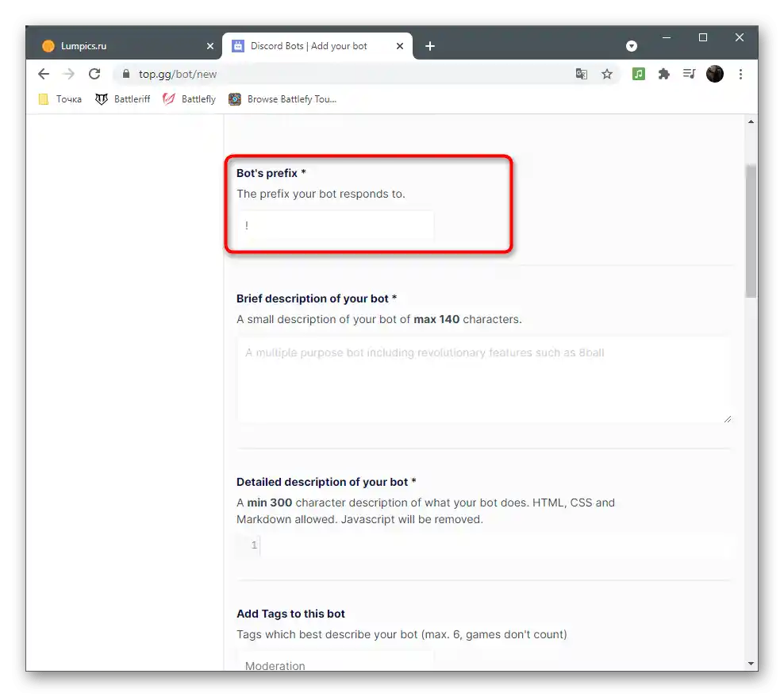Switch to the Lumpics.ru tab
The width and height of the screenshot is (784, 697).
(x=124, y=46)
